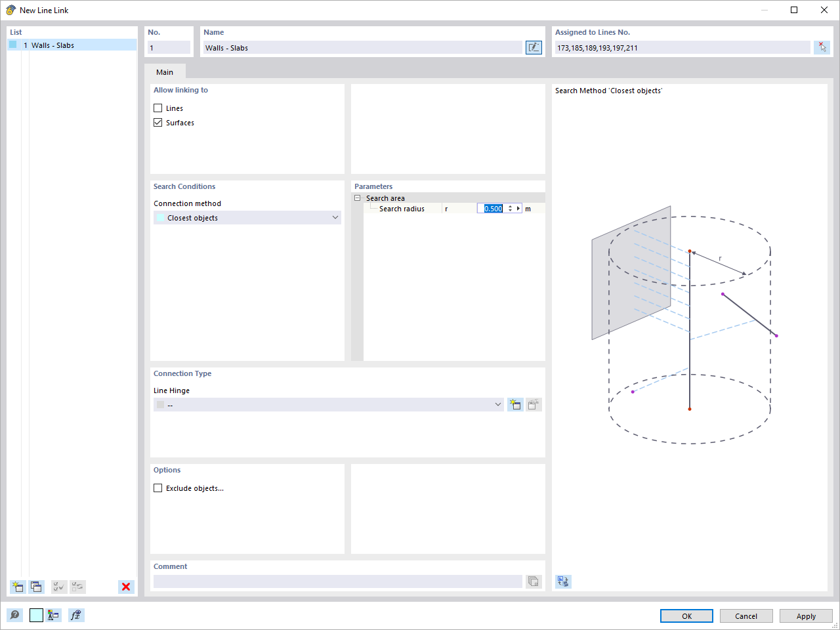Create a new line link entry
The width and height of the screenshot is (840, 630).
tap(17, 587)
